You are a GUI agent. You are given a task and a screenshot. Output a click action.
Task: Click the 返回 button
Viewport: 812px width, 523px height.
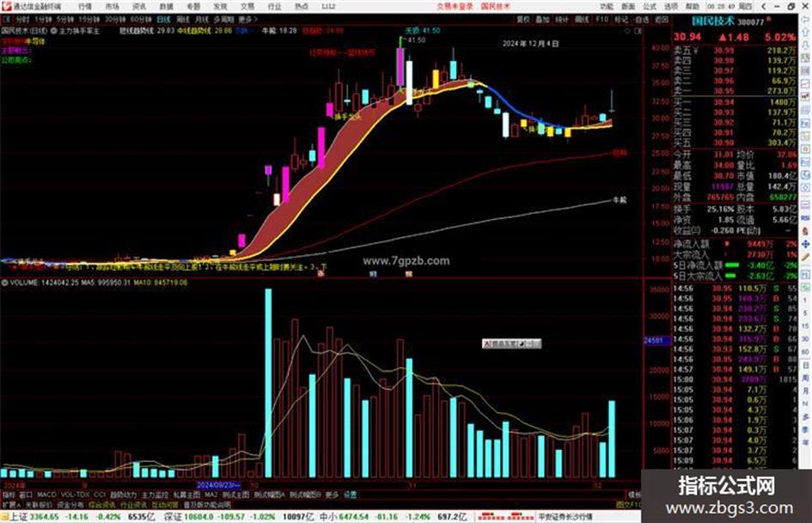coord(662,20)
